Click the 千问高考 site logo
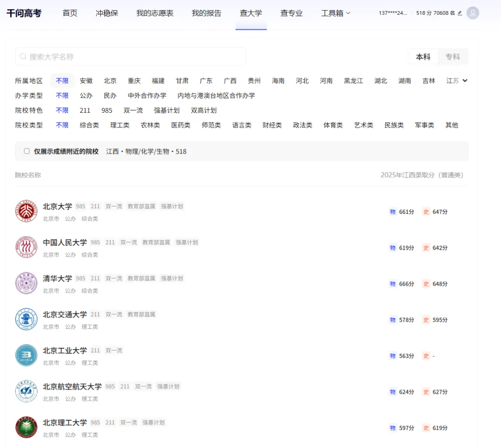The height and width of the screenshot is (448, 501). click(24, 13)
